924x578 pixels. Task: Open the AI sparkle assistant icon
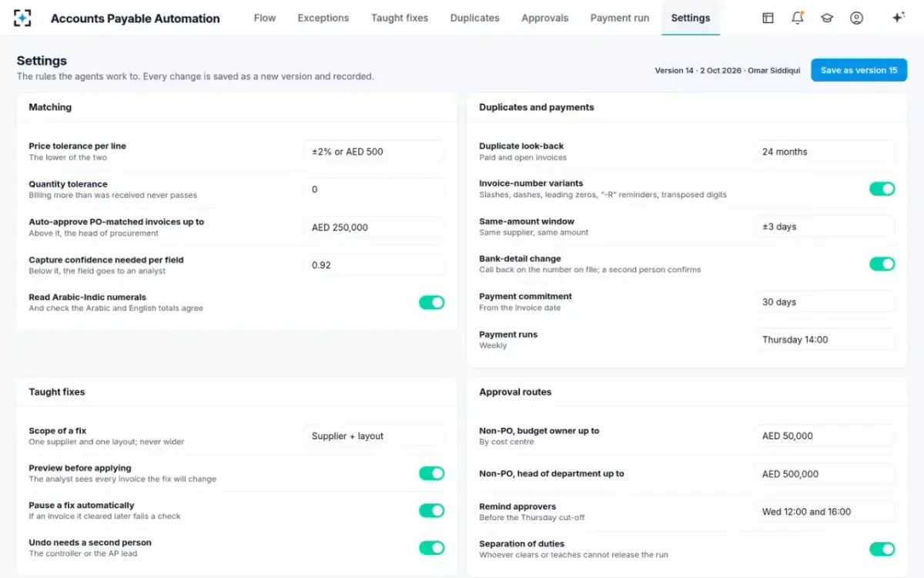(898, 18)
